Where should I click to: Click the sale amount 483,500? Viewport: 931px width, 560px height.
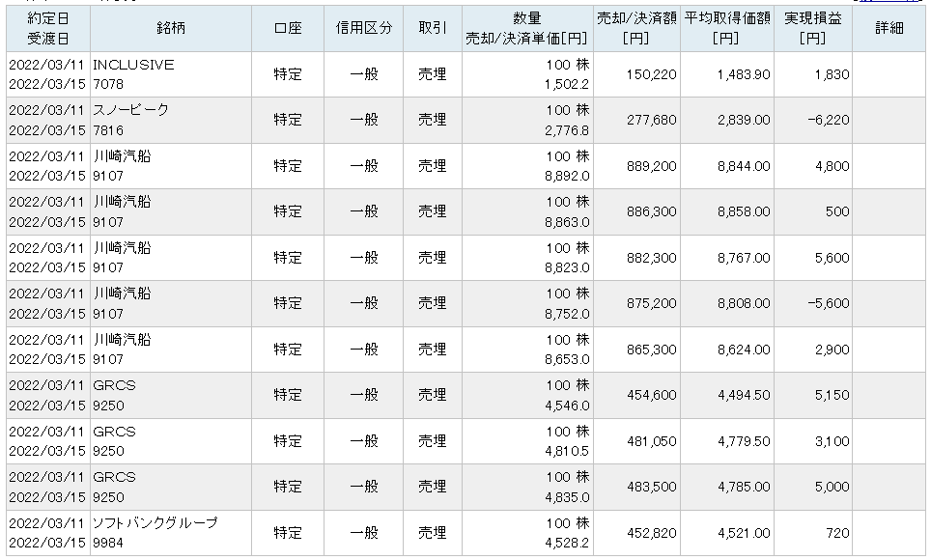(x=651, y=487)
